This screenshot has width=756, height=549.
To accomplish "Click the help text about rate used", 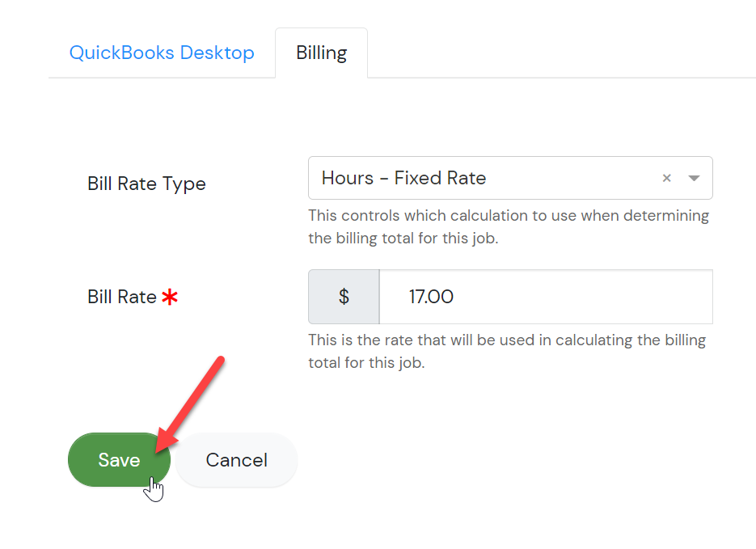I will click(507, 352).
